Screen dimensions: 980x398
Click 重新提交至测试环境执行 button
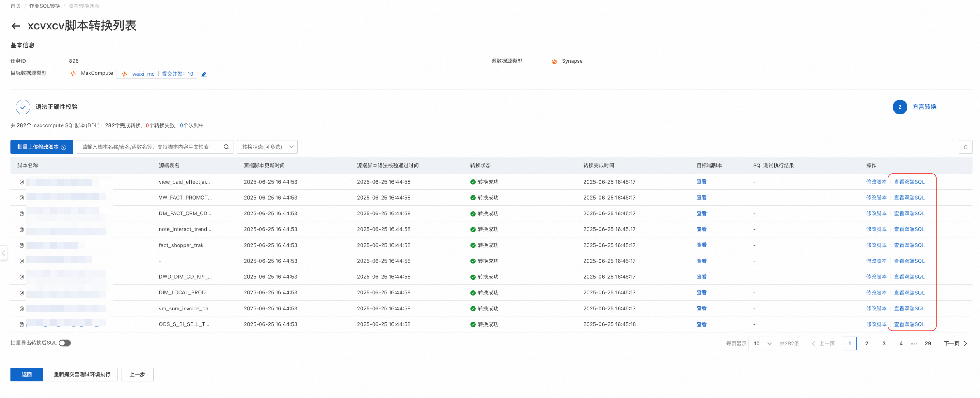pyautogui.click(x=82, y=374)
